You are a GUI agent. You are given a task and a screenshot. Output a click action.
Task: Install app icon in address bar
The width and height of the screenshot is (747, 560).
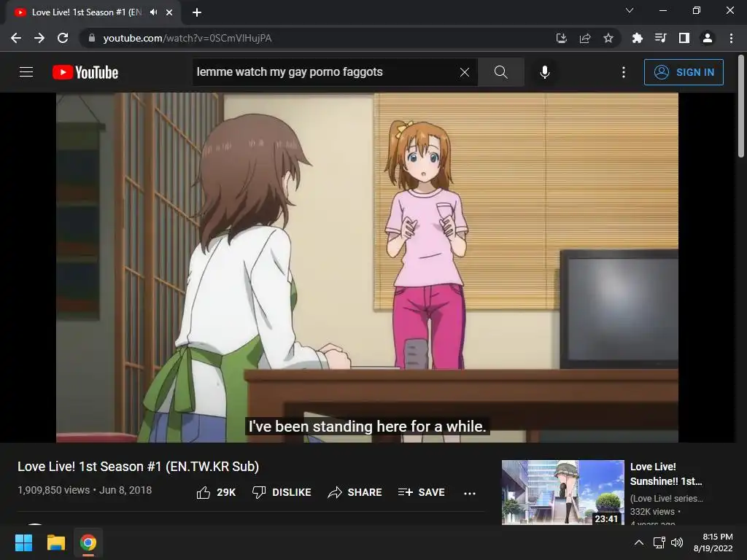[562, 38]
